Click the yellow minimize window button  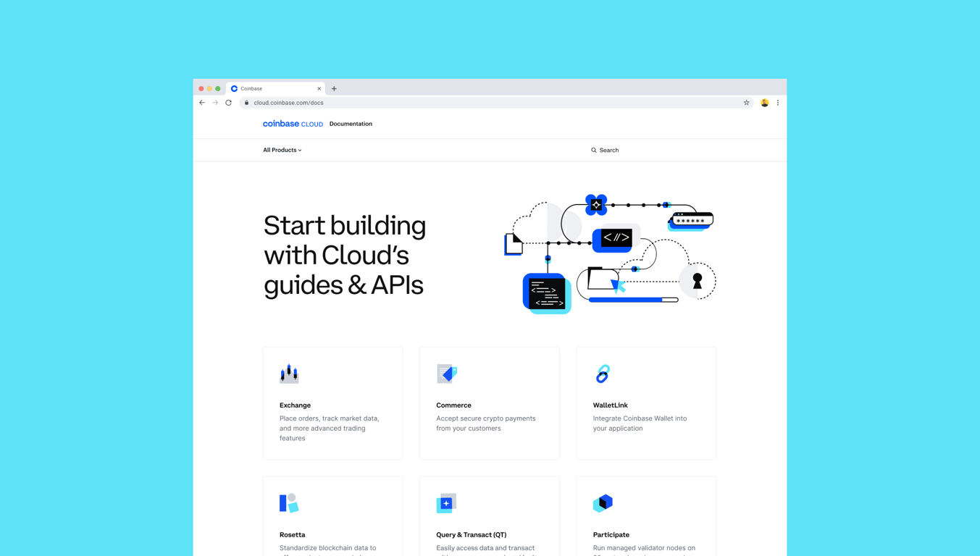[209, 89]
